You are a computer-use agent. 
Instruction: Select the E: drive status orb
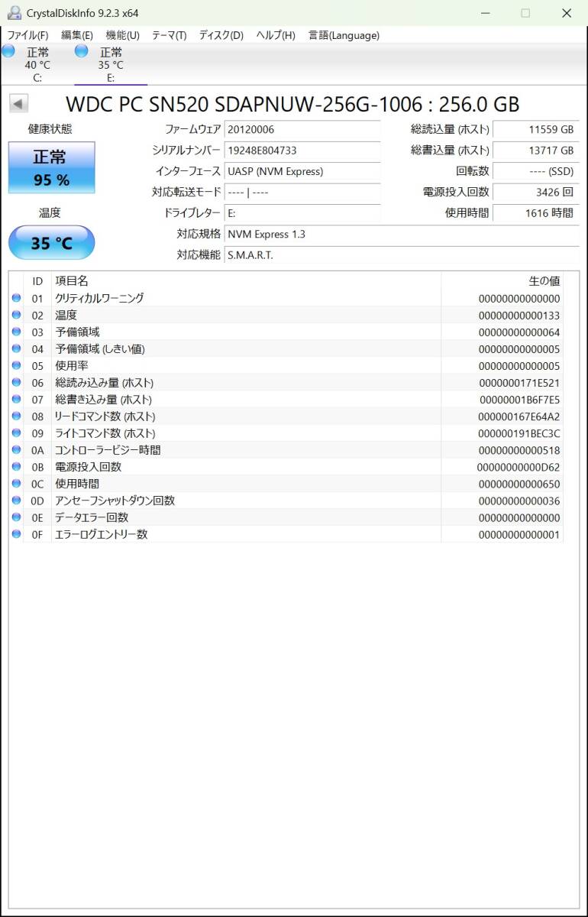[x=81, y=51]
